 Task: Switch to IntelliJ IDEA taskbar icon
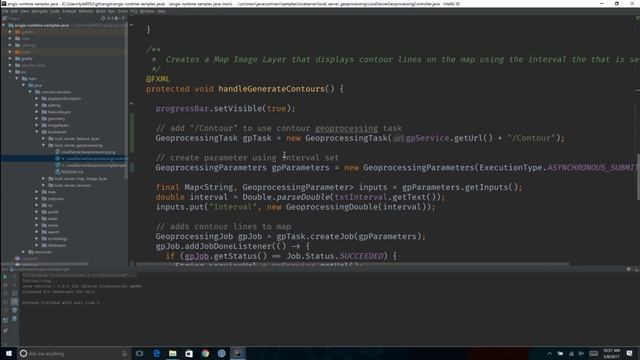(238, 353)
